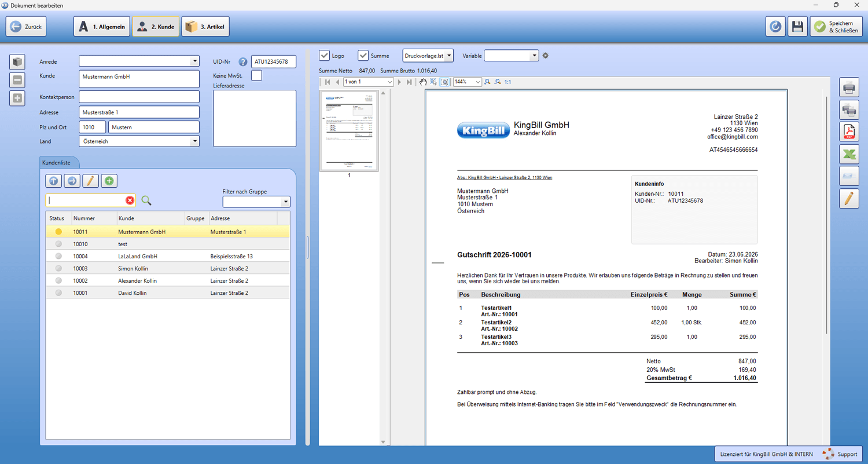Export the document to Excel
Image resolution: width=868 pixels, height=464 pixels.
pyautogui.click(x=849, y=154)
